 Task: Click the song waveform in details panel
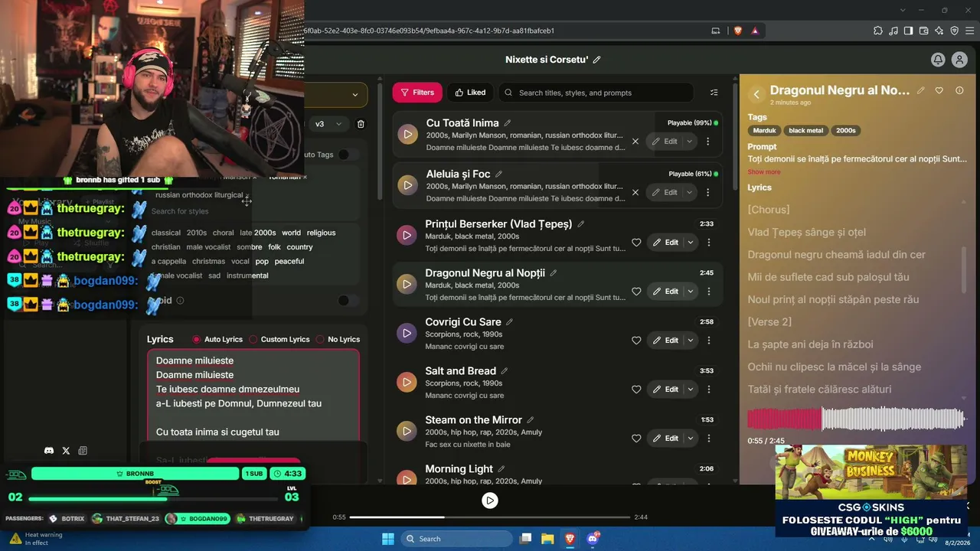pos(855,419)
